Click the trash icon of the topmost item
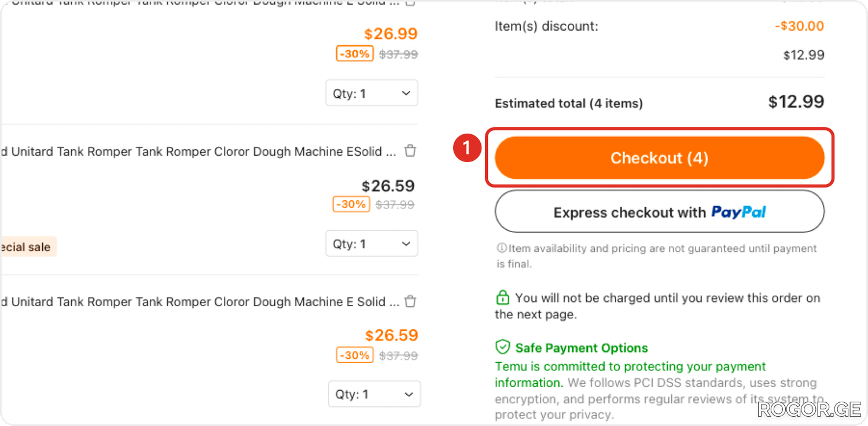868x426 pixels. [x=410, y=2]
